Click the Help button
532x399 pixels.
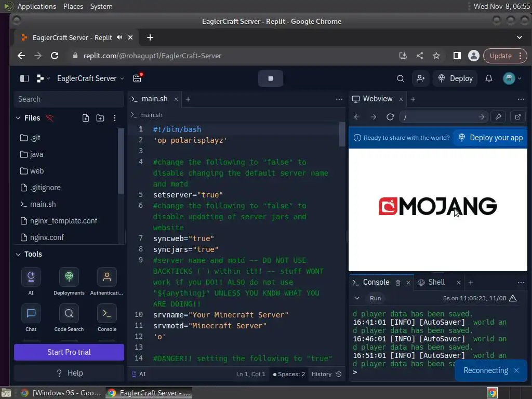click(x=69, y=373)
